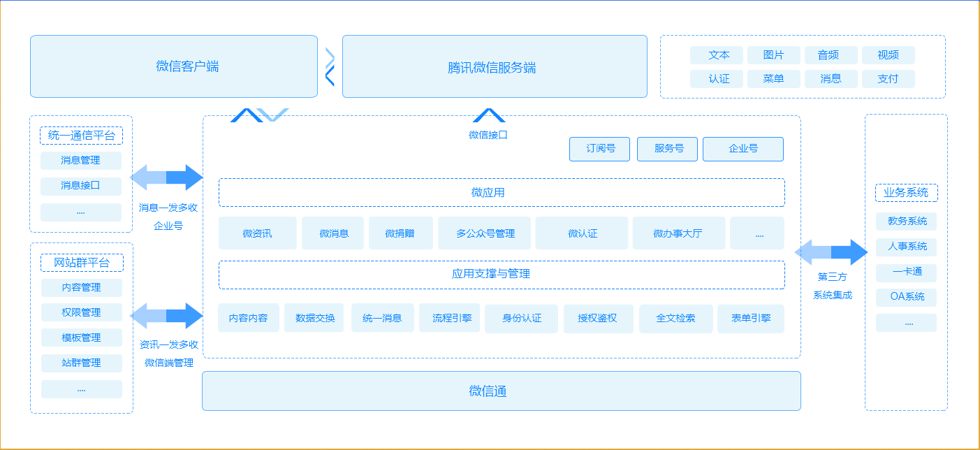
Task: Click the 腾讯微信服务端 box
Action: click(x=495, y=66)
